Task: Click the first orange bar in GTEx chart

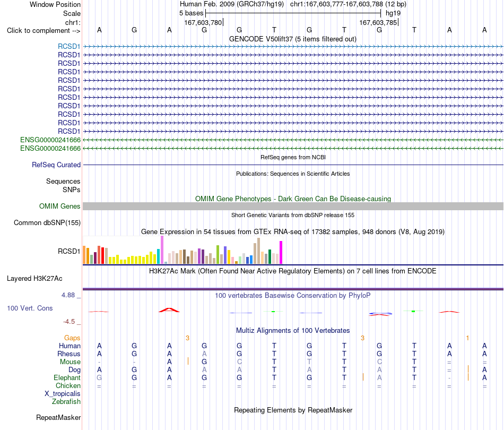Action: coord(84,255)
